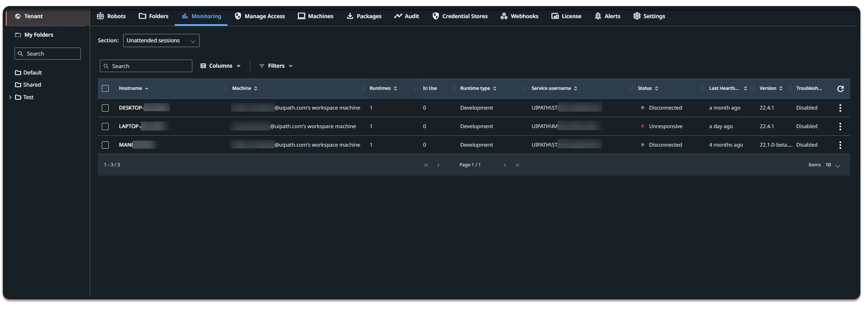Click the Default folder icon
Image resolution: width=868 pixels, height=309 pixels.
(18, 73)
